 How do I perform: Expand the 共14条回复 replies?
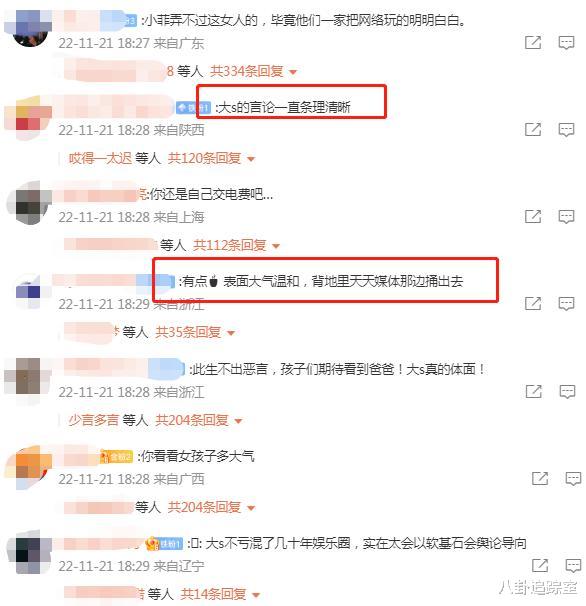pos(220,594)
